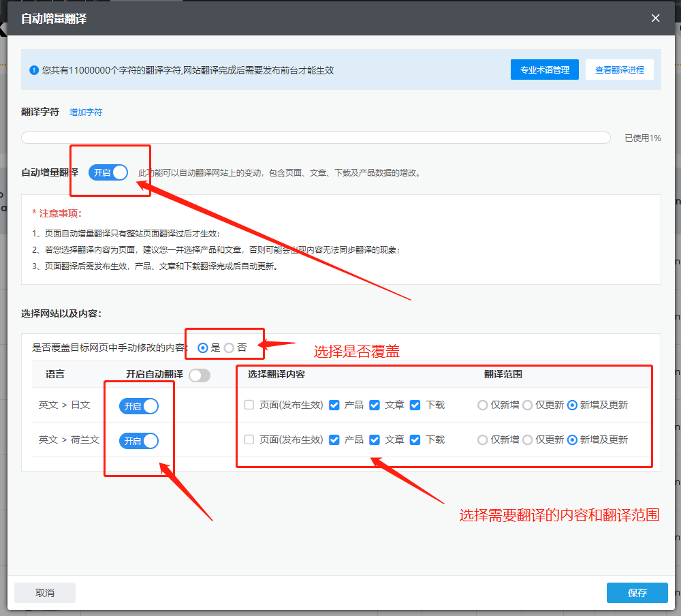Check 页面(发布生效) in the 日文 row

click(249, 405)
